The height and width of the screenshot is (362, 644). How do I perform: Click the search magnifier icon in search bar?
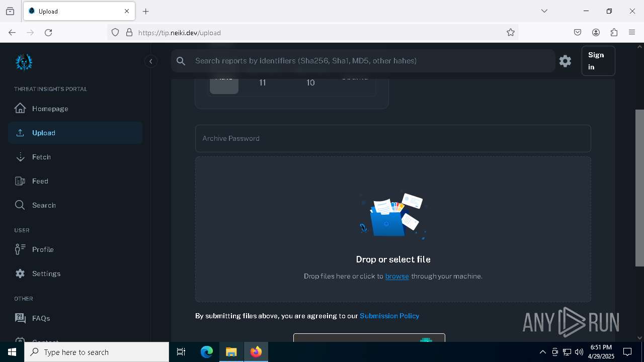click(x=181, y=61)
